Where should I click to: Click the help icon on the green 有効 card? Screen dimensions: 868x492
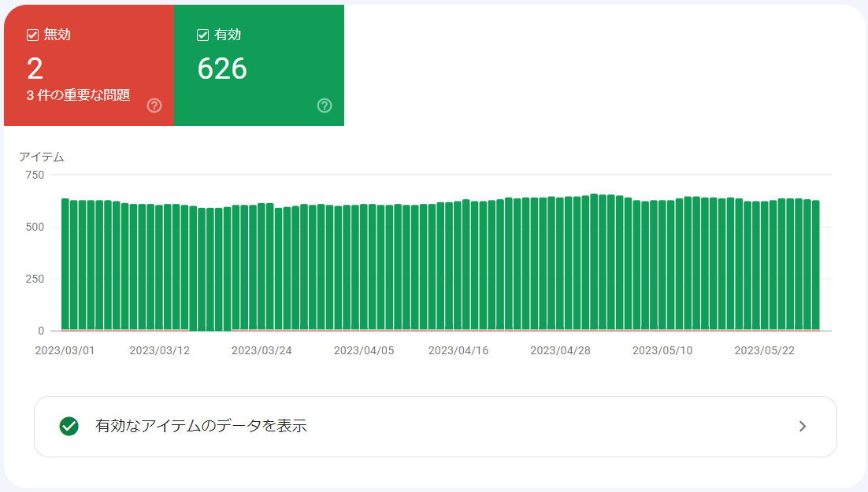coord(325,105)
